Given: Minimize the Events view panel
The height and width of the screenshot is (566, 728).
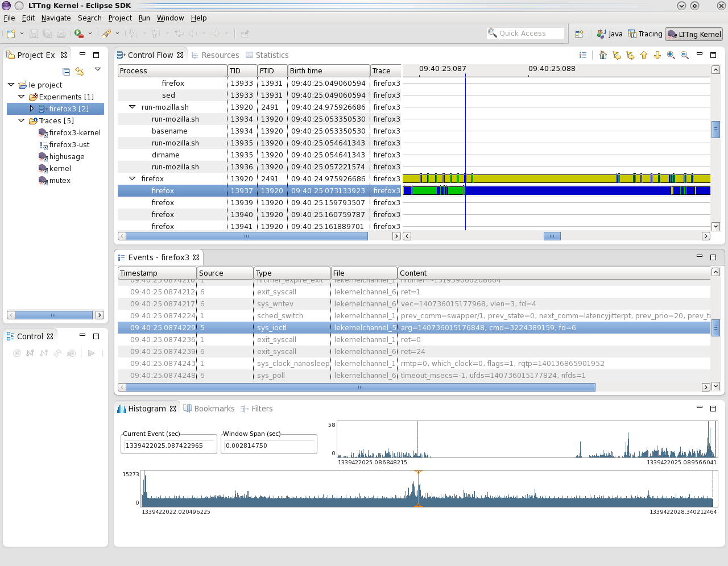Looking at the screenshot, I should (x=700, y=256).
